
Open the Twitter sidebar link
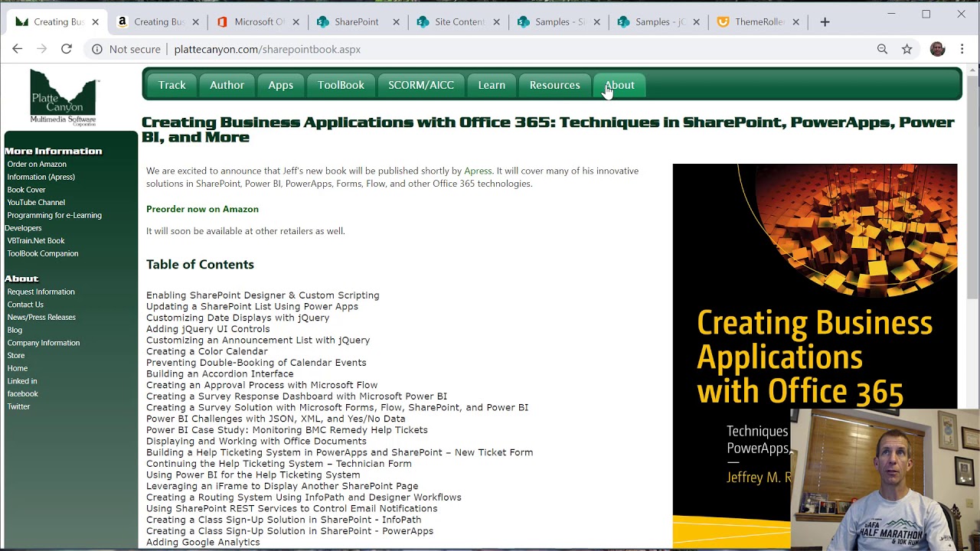pyautogui.click(x=18, y=406)
